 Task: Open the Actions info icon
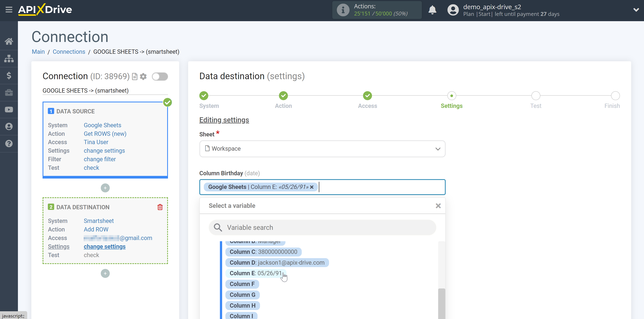tap(343, 10)
